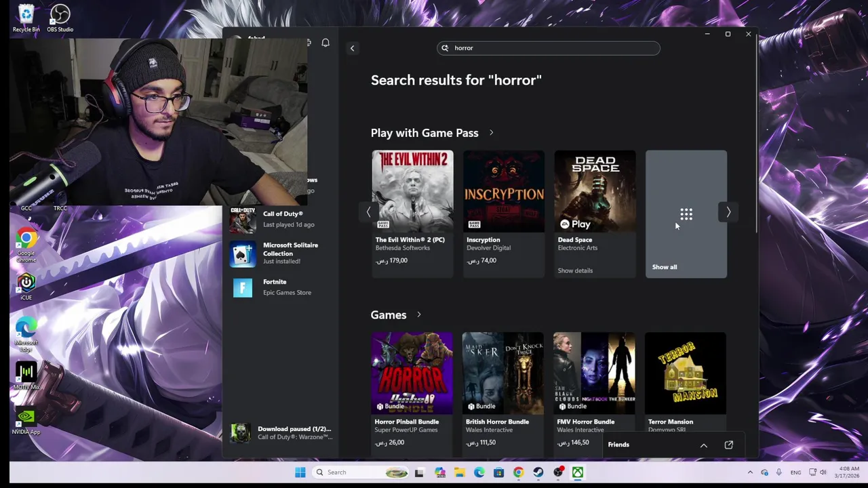
Task: Expand the Friends panel chevron
Action: click(x=703, y=445)
